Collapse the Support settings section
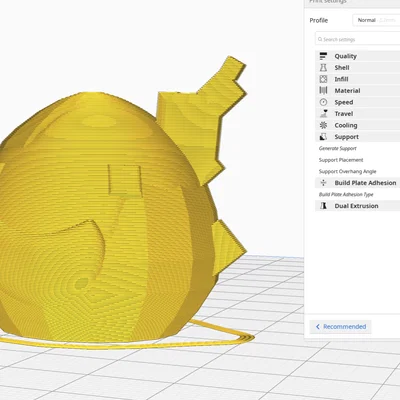 358,137
